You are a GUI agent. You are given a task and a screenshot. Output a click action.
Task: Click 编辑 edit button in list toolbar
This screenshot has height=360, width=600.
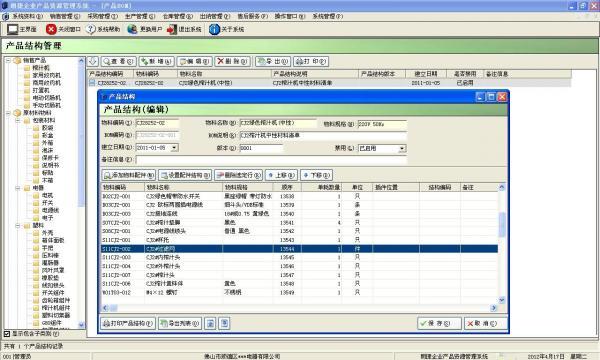pyautogui.click(x=194, y=61)
